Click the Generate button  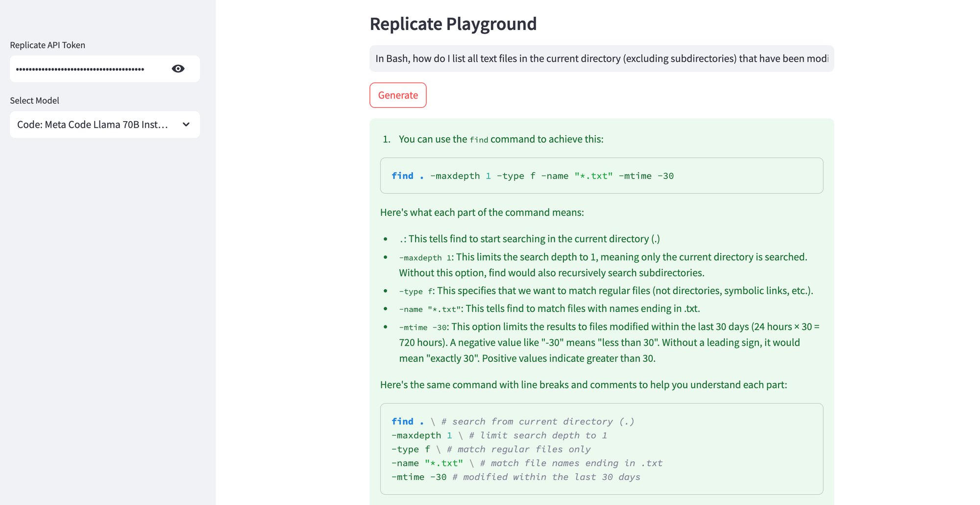[397, 95]
